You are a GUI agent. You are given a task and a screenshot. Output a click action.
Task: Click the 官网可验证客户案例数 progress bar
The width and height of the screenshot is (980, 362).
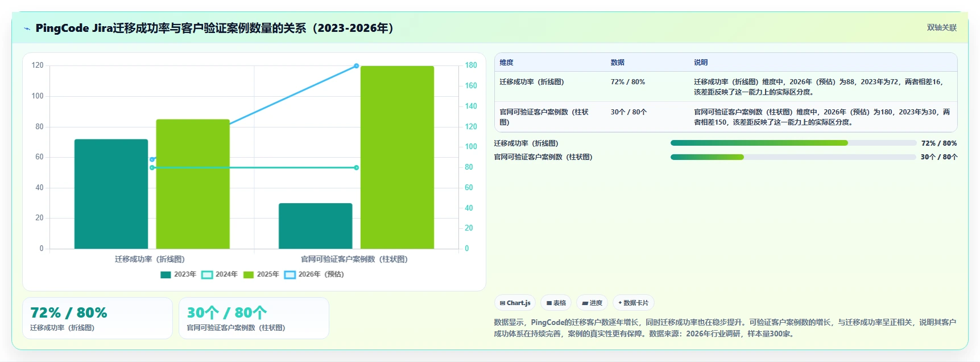coord(793,157)
